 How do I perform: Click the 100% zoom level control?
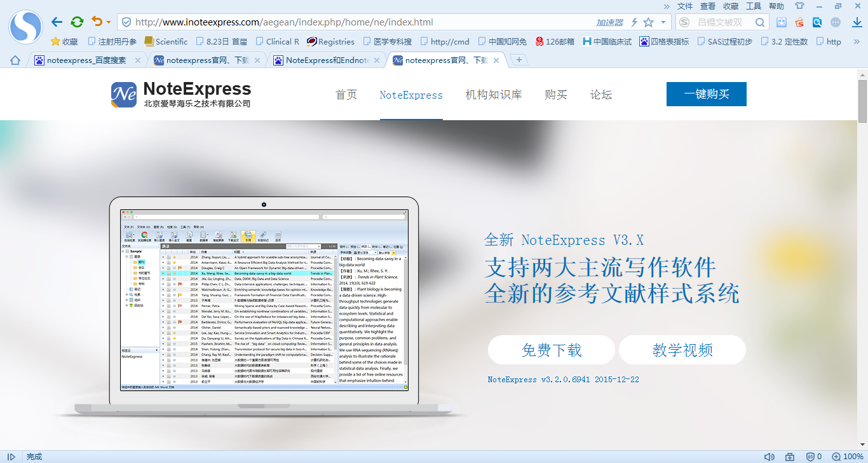[850, 456]
